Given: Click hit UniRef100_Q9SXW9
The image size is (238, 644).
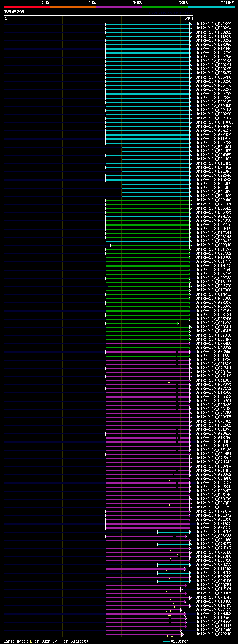Looking at the screenshot, I should [x=213, y=253].
